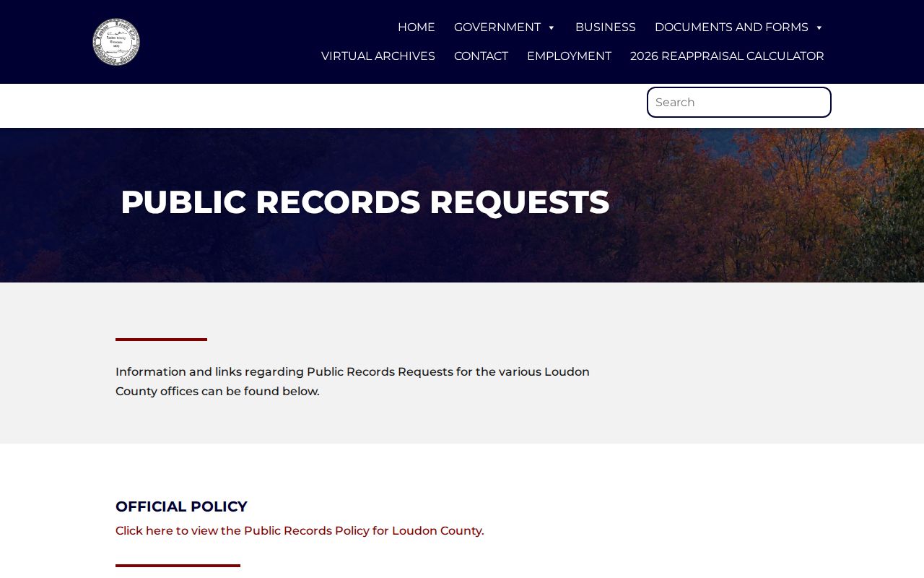Open the 2026 REAPPRAISAL CALCULATOR

tap(727, 56)
